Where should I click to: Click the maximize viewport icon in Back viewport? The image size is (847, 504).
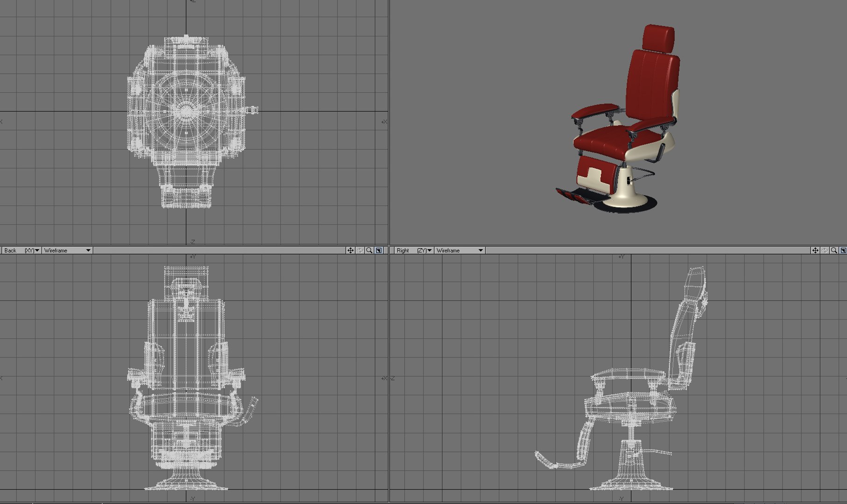click(379, 251)
